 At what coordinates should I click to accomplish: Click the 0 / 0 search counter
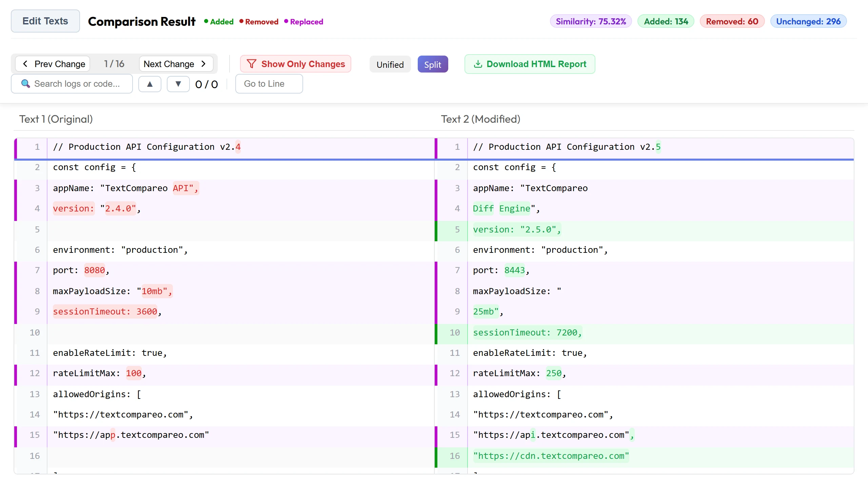point(206,84)
